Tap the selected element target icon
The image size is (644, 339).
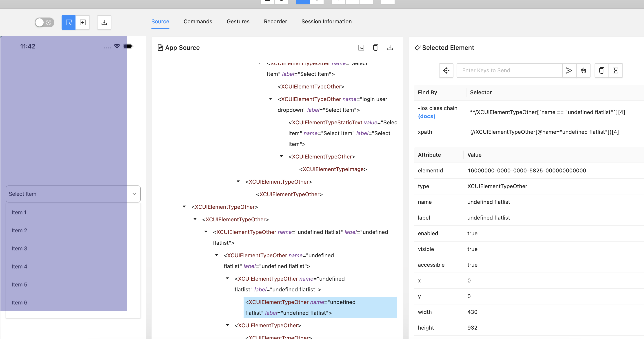[x=446, y=70]
